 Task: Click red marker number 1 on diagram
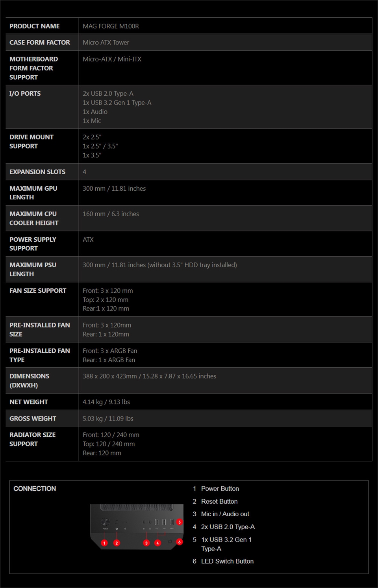pos(104,543)
